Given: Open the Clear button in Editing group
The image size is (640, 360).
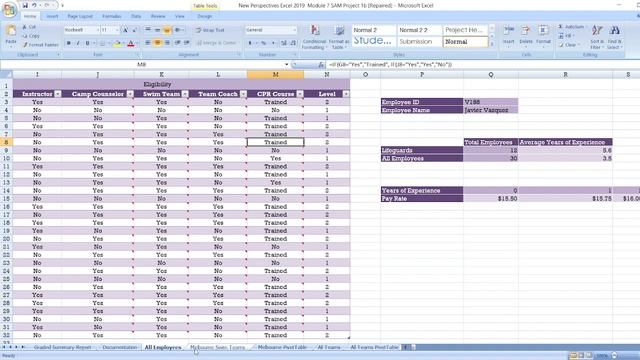Looking at the screenshot, I should (568, 45).
